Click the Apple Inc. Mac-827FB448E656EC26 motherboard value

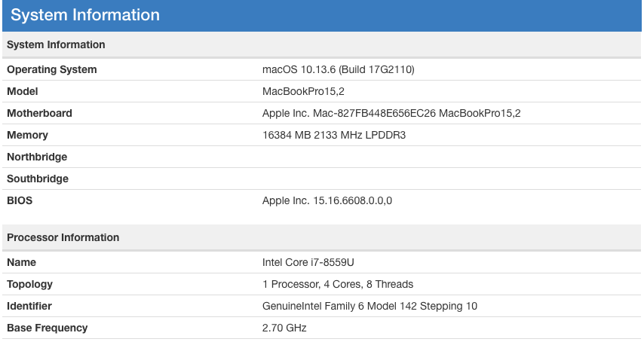point(391,113)
